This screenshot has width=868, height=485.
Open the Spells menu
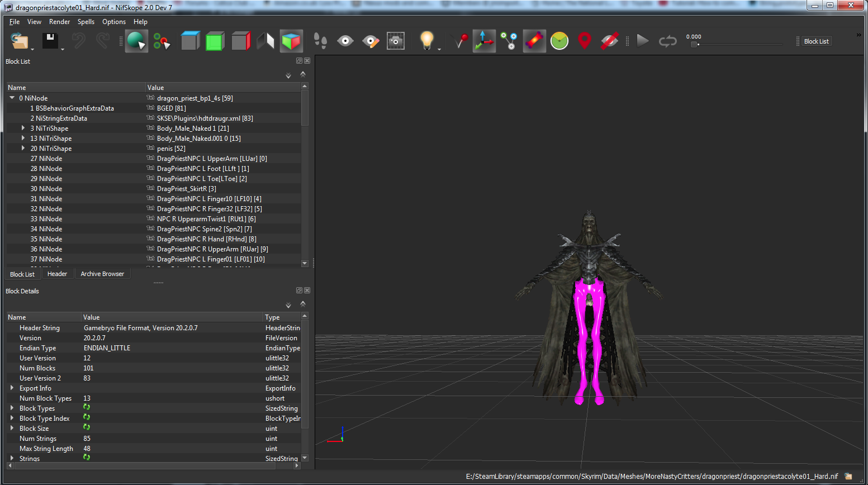click(x=86, y=22)
